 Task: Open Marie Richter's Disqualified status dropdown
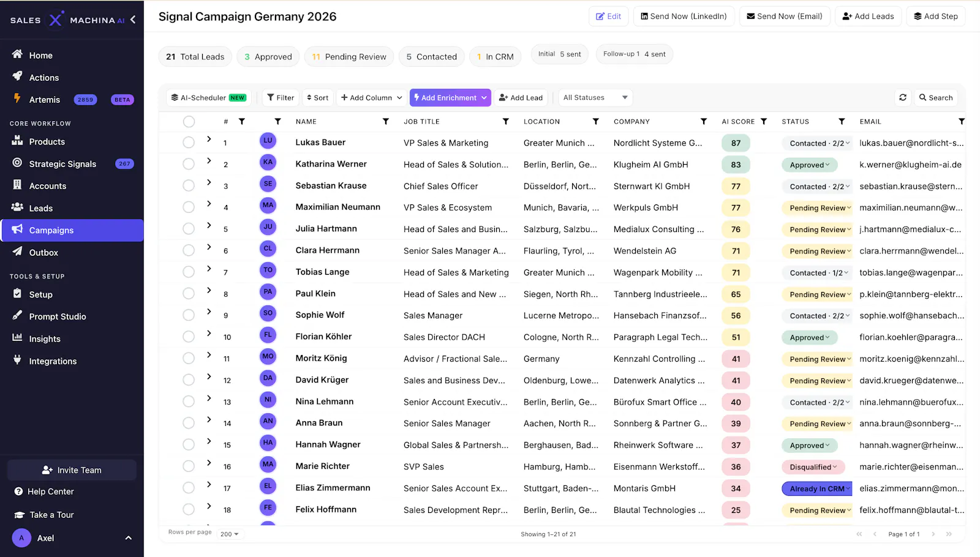(813, 467)
